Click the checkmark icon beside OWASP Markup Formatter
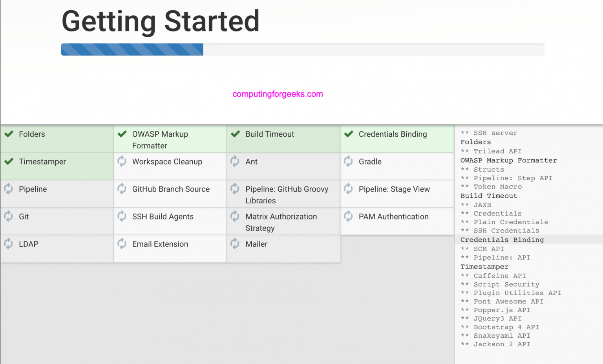Viewport: 603px width, 364px height. point(122,134)
